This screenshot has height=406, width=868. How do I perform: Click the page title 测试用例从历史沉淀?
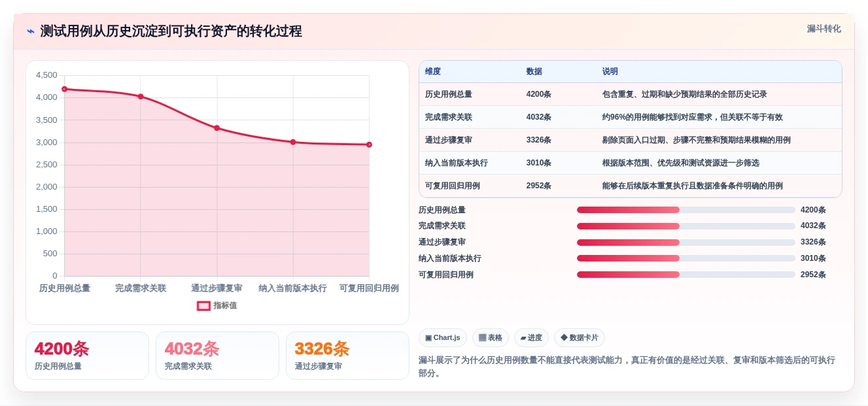pyautogui.click(x=171, y=31)
